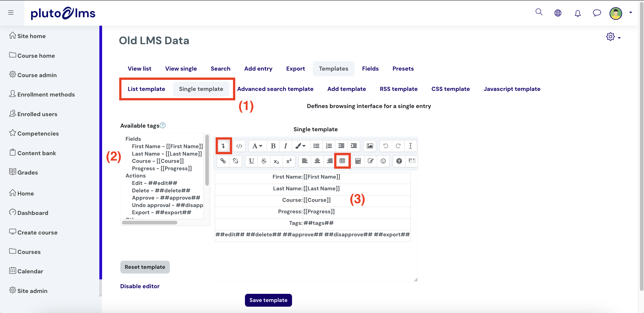The image size is (644, 313).
Task: Switch to the View single tab
Action: tap(181, 69)
